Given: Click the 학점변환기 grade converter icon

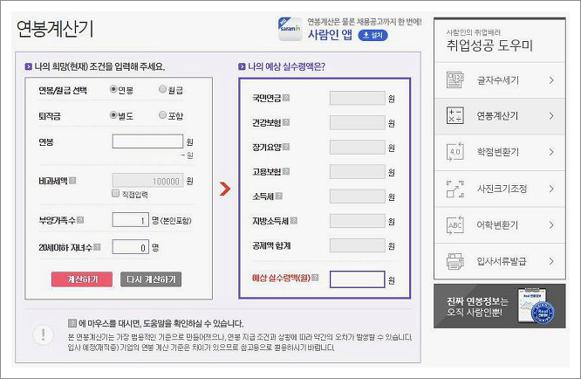Looking at the screenshot, I should click(455, 152).
